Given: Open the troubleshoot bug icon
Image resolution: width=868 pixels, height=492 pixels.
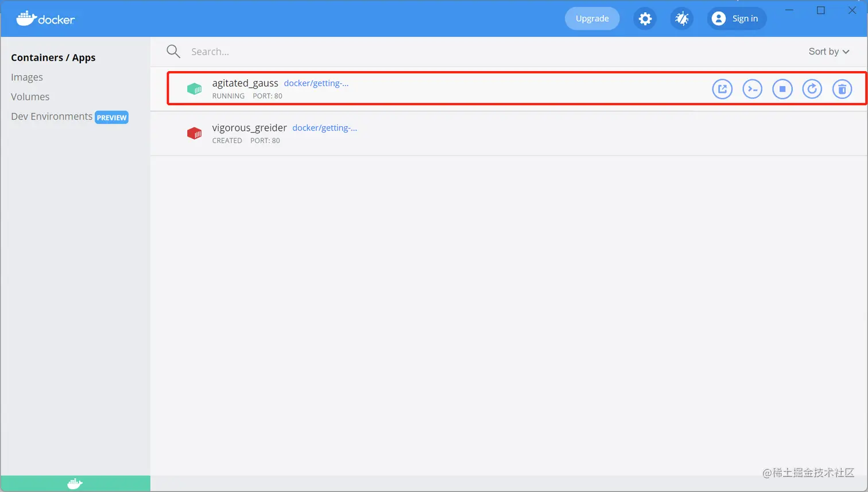Looking at the screenshot, I should point(681,19).
